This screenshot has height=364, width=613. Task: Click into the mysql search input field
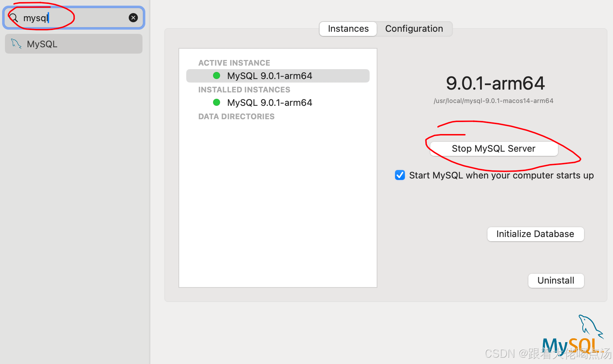click(x=74, y=18)
